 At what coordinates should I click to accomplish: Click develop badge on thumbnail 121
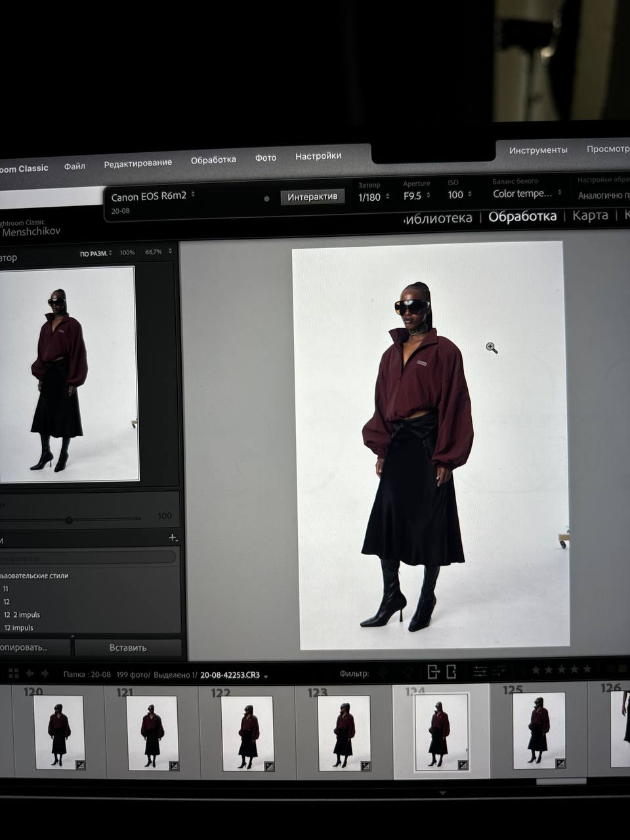(x=174, y=765)
